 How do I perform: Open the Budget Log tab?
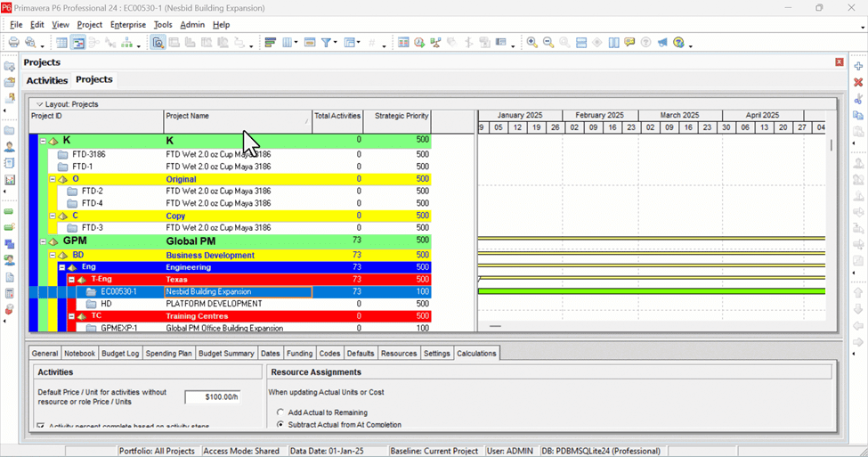pyautogui.click(x=120, y=354)
